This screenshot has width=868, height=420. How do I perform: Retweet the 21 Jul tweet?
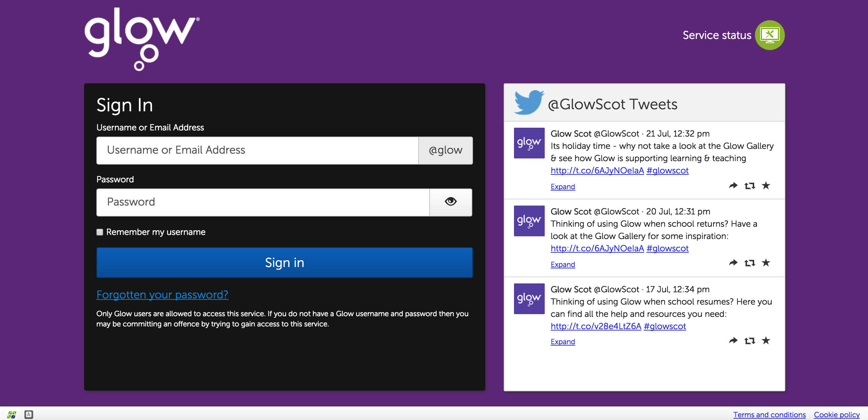pos(750,186)
